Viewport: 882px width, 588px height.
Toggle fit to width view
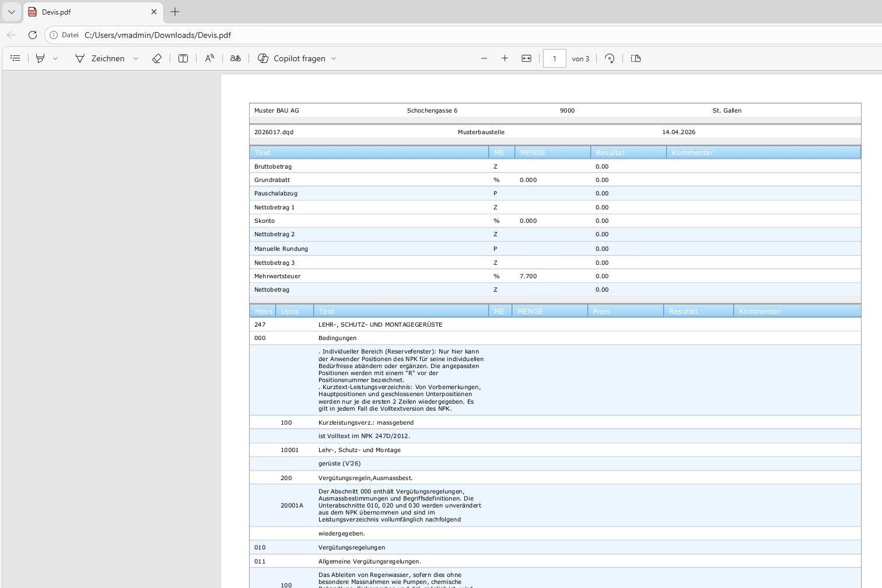coord(527,58)
